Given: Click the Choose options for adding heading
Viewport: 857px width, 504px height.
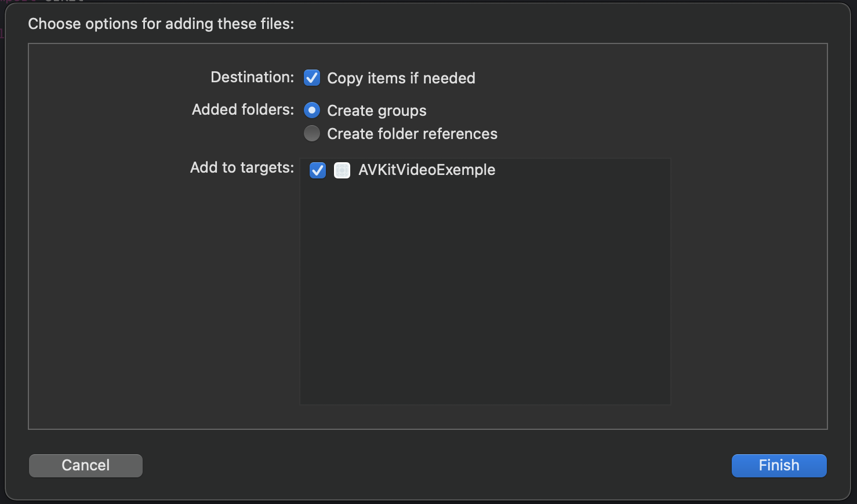Looking at the screenshot, I should [161, 24].
